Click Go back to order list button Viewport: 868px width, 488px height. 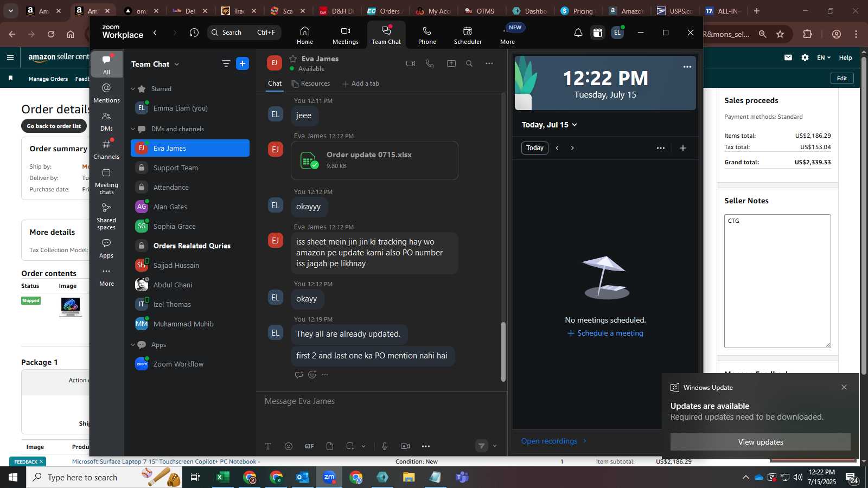(x=54, y=126)
